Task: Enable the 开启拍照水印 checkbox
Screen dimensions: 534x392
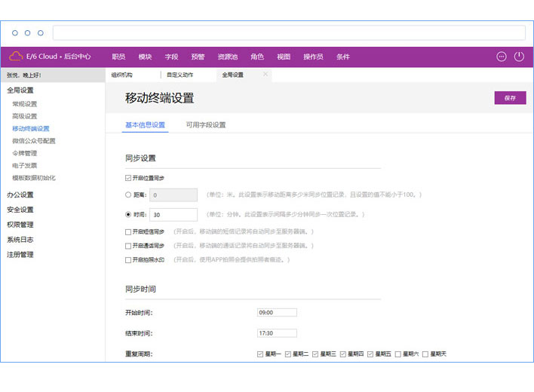Action: tap(128, 259)
